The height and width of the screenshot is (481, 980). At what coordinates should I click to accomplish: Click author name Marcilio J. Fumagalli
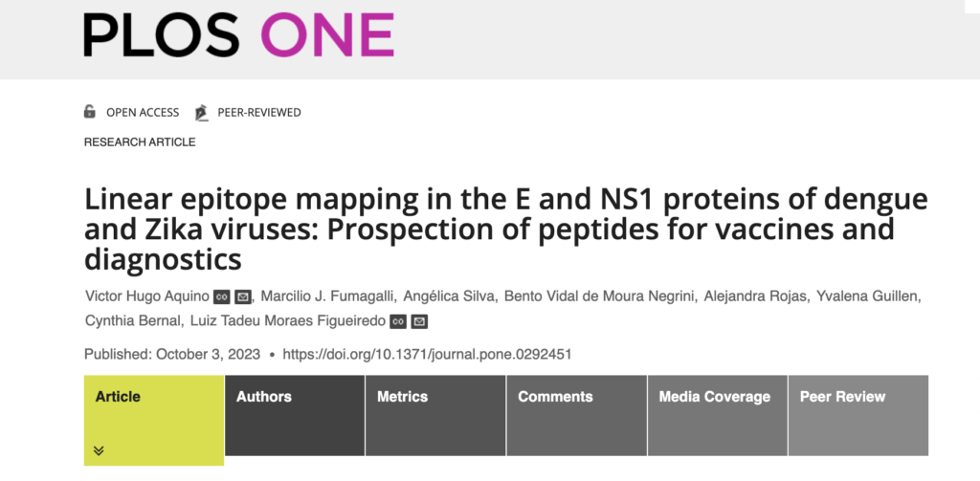(329, 296)
